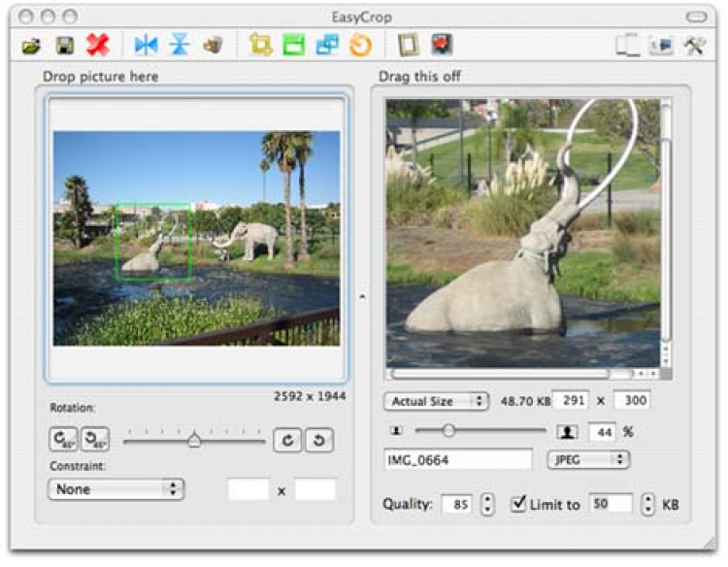This screenshot has height=567, width=728.
Task: Select the yellow crop tool icon
Action: point(261,45)
